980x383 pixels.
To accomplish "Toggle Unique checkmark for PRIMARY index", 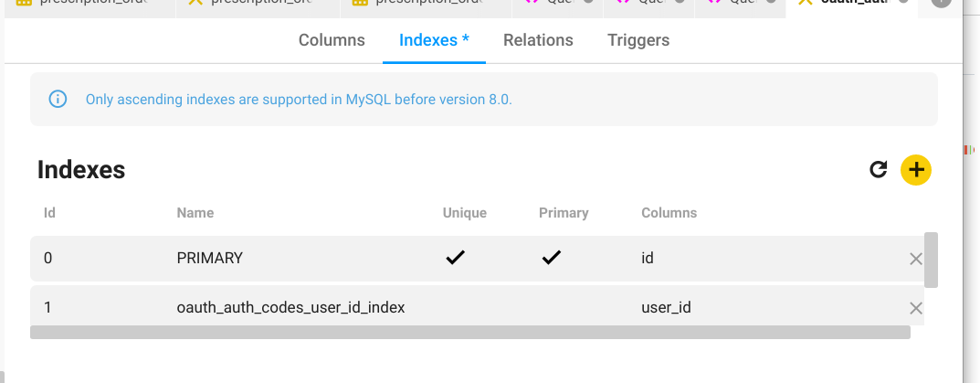I will tap(455, 257).
